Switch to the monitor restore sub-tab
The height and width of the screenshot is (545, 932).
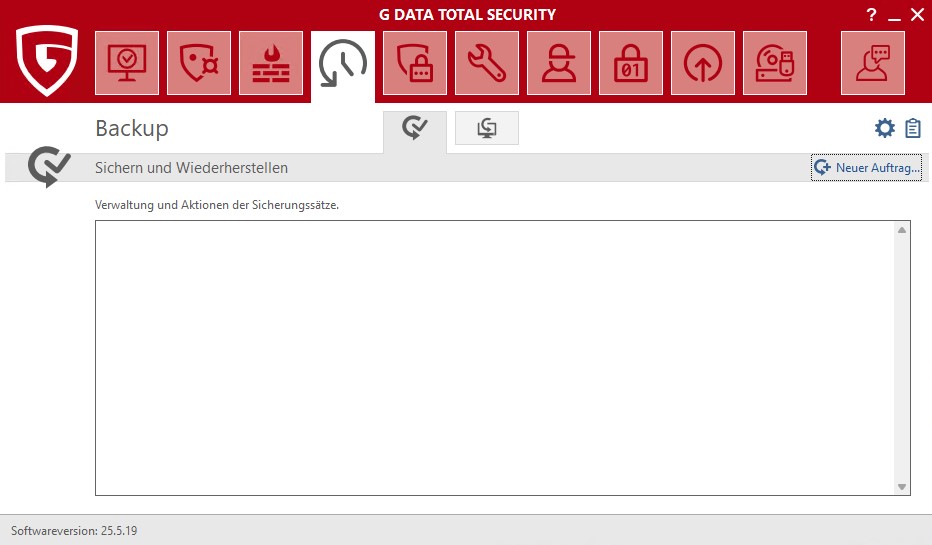click(x=487, y=129)
